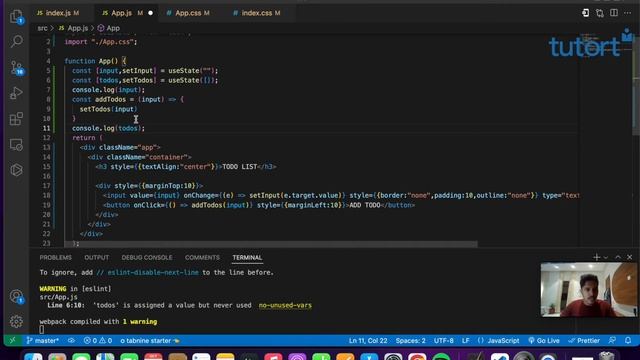Screen dimensions: 640x360
Task: Change the UTF-8 file encoding
Action: pyautogui.click(x=443, y=340)
